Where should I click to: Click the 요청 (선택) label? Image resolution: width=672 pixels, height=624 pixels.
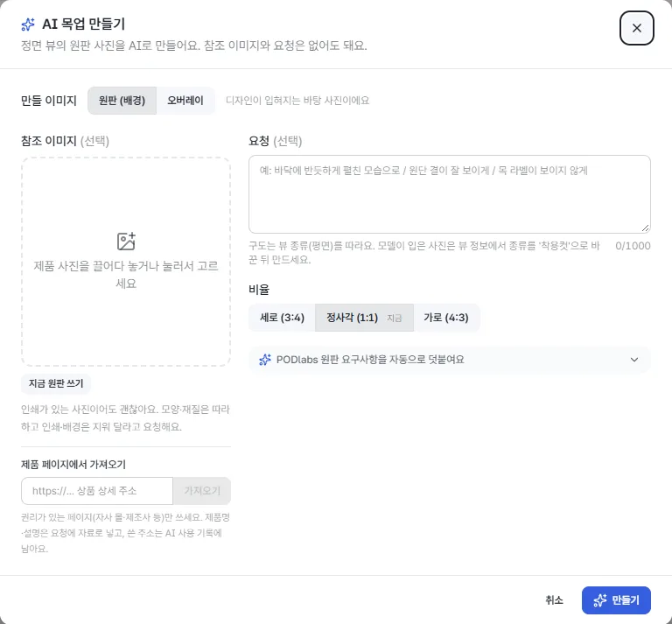point(275,141)
